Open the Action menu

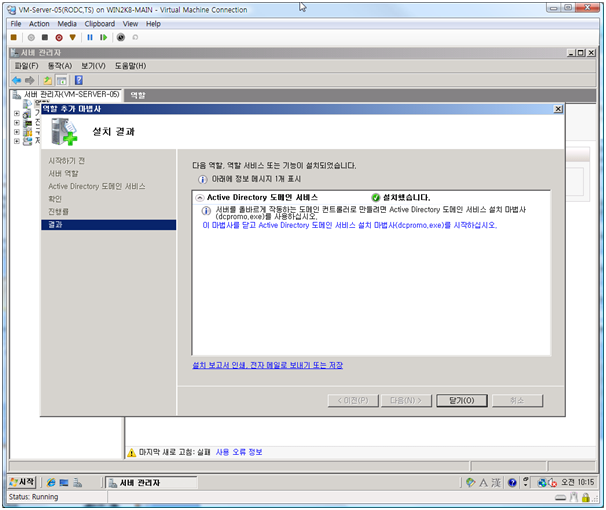coord(39,24)
